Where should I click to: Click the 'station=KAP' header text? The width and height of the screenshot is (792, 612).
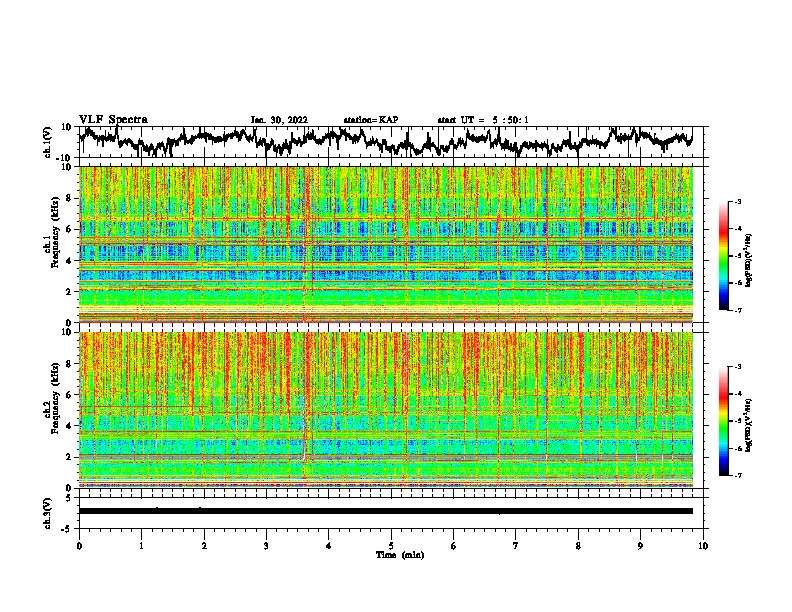(x=371, y=120)
